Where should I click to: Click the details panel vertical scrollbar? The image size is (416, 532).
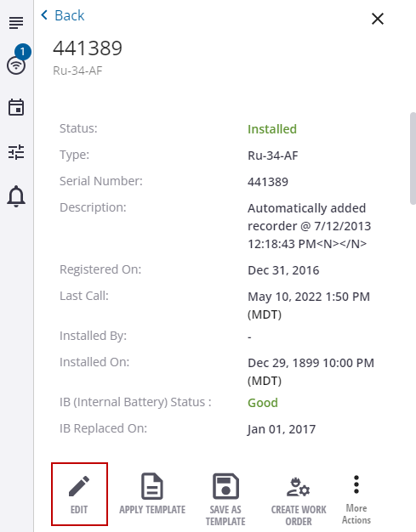click(413, 158)
